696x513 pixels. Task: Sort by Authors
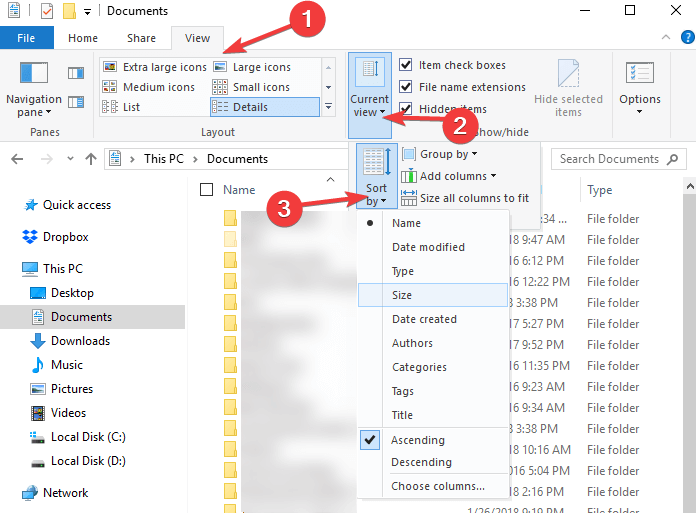pyautogui.click(x=433, y=343)
